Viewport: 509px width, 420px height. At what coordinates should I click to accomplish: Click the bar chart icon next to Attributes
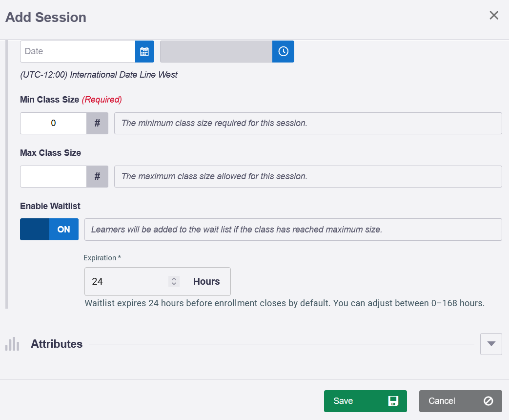tap(12, 344)
